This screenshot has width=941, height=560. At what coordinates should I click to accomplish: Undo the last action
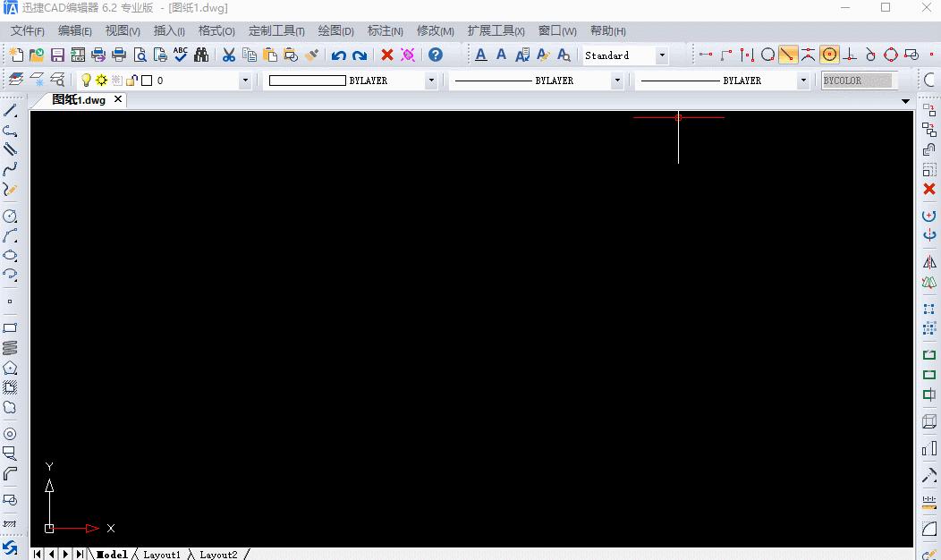click(x=338, y=55)
